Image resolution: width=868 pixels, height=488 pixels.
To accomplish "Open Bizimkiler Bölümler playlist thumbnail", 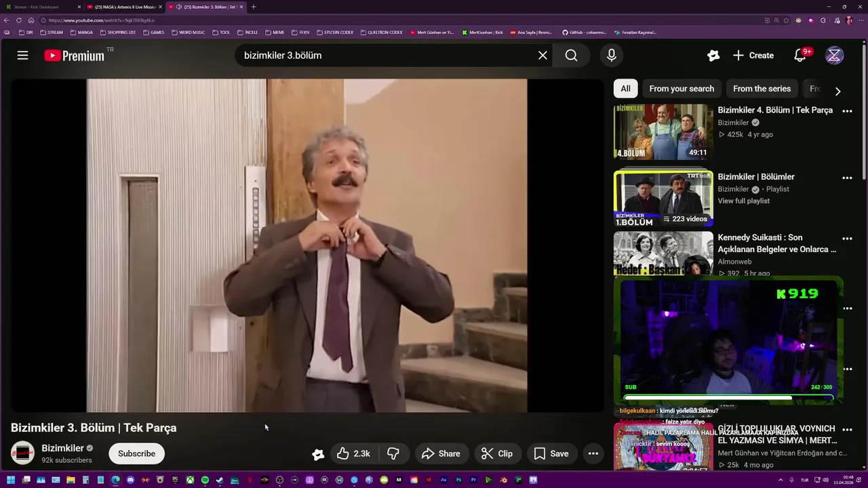I will click(663, 198).
